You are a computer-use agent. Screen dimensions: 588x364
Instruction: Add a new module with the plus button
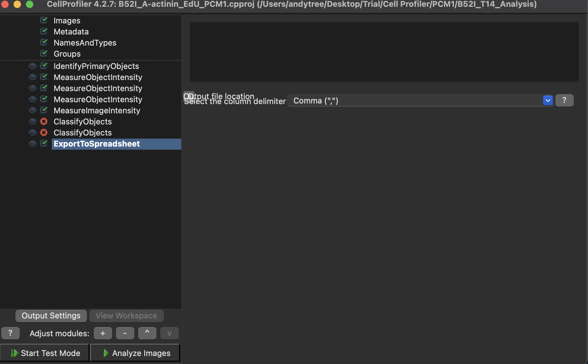[x=103, y=333]
